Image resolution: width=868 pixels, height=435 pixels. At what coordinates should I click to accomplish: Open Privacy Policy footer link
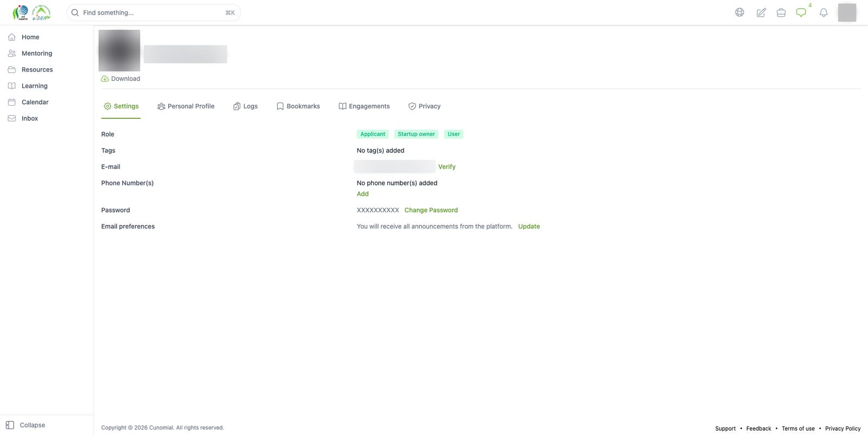tap(843, 428)
